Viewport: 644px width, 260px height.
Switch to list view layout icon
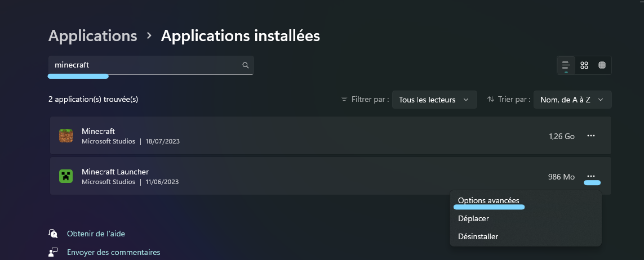pos(566,65)
